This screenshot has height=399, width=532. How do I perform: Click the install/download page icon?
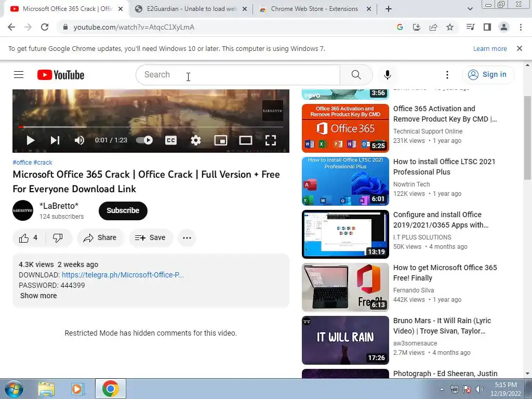416,27
